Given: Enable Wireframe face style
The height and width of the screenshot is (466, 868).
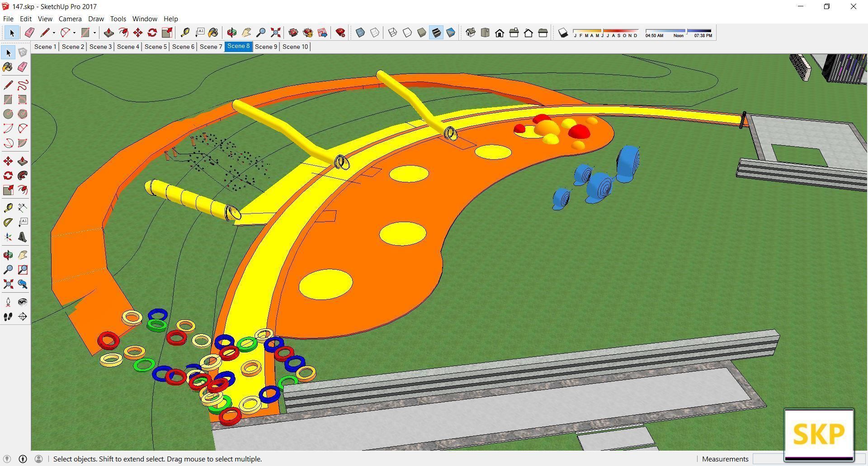Looking at the screenshot, I should 393,33.
